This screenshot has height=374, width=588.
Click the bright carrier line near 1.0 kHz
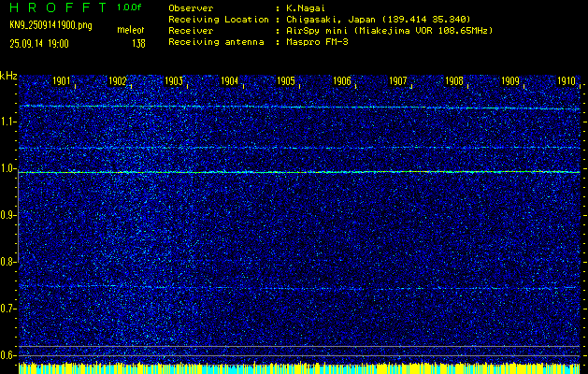(299, 172)
